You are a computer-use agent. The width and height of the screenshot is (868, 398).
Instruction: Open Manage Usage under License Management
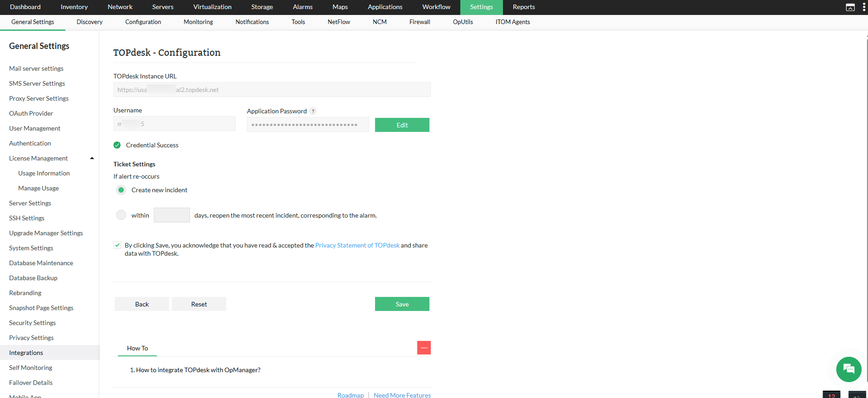click(x=39, y=188)
